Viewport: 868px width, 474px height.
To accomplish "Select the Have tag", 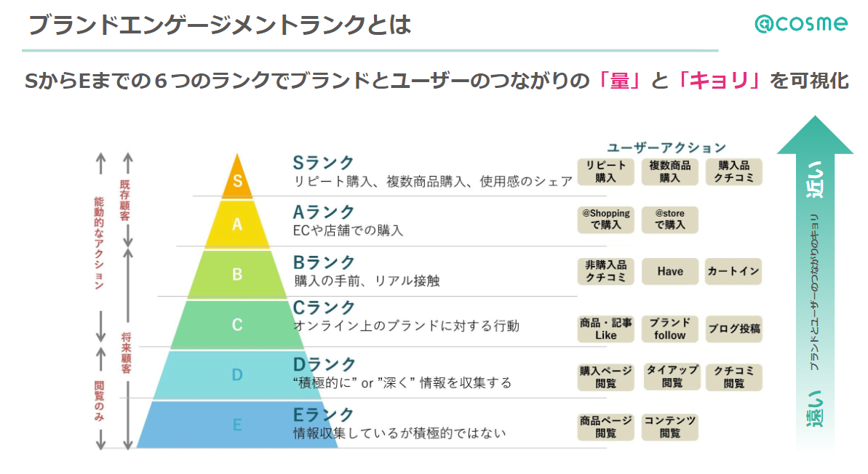I will click(670, 272).
